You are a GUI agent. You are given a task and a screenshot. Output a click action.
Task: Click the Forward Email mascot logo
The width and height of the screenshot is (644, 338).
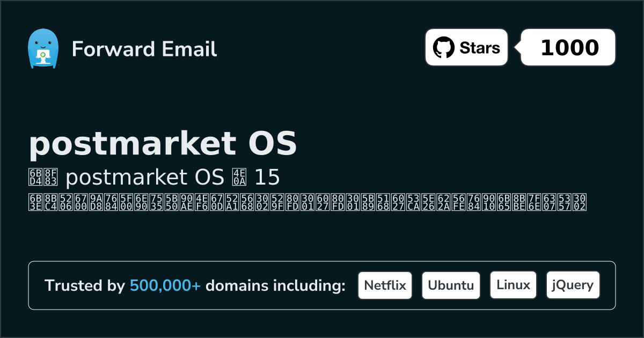(x=42, y=48)
